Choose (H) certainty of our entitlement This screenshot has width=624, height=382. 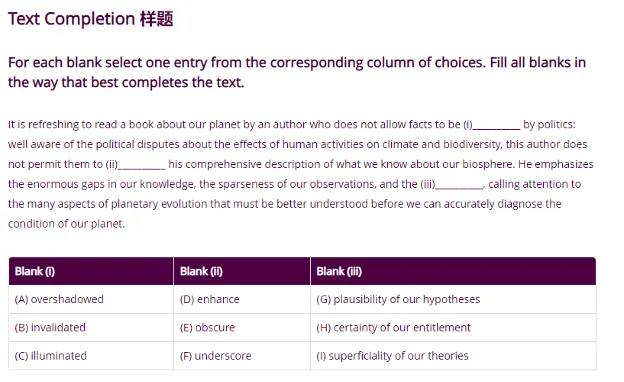[x=394, y=327]
